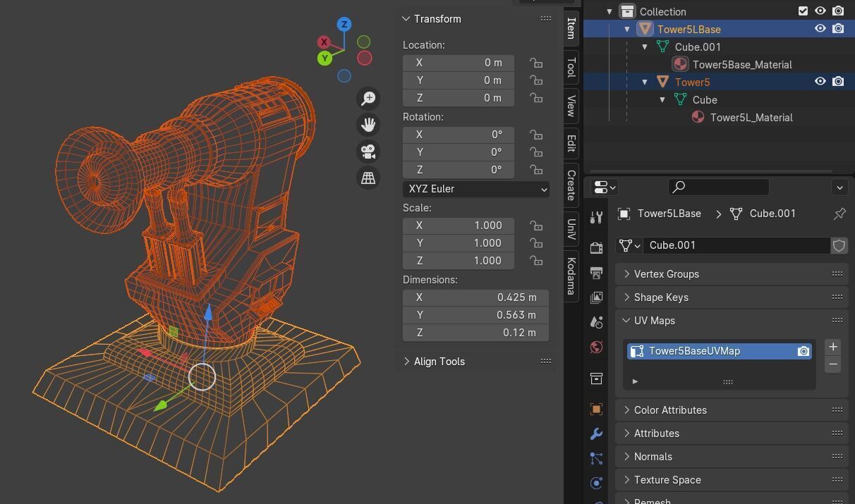The width and height of the screenshot is (855, 504).
Task: Open the World properties tab icon
Action: click(596, 347)
